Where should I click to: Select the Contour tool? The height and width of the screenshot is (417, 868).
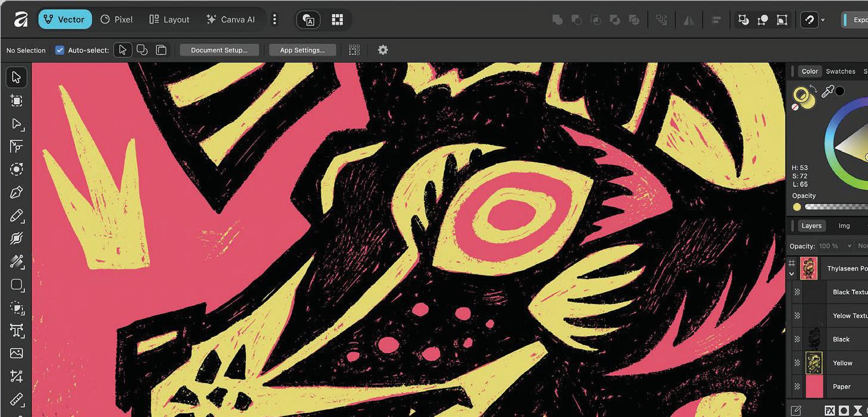click(x=17, y=170)
